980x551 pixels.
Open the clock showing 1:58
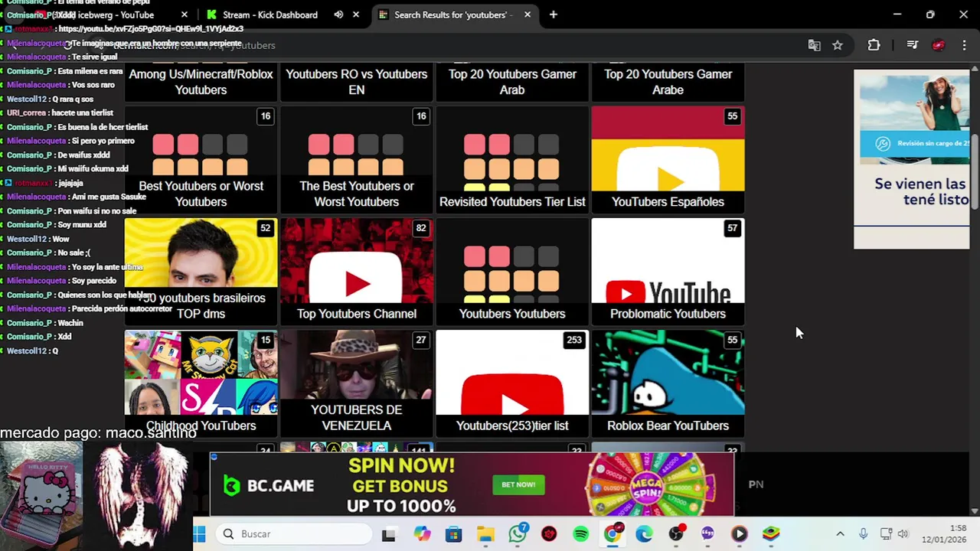[944, 534]
